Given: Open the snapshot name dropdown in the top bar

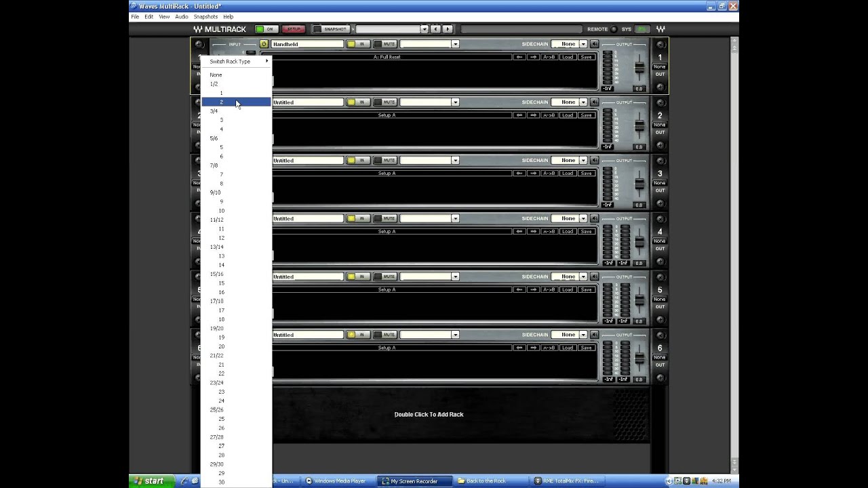Looking at the screenshot, I should 425,29.
